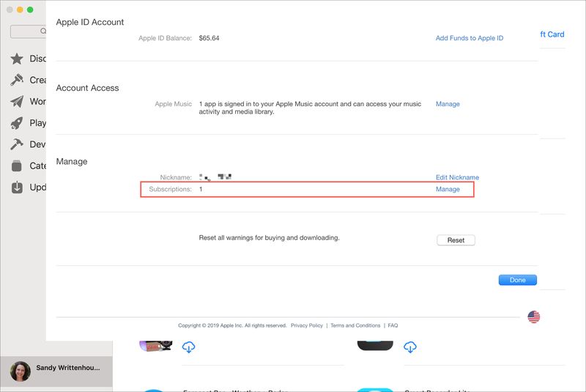586x392 pixels.
Task: Click Edit Nickname link
Action: point(457,177)
